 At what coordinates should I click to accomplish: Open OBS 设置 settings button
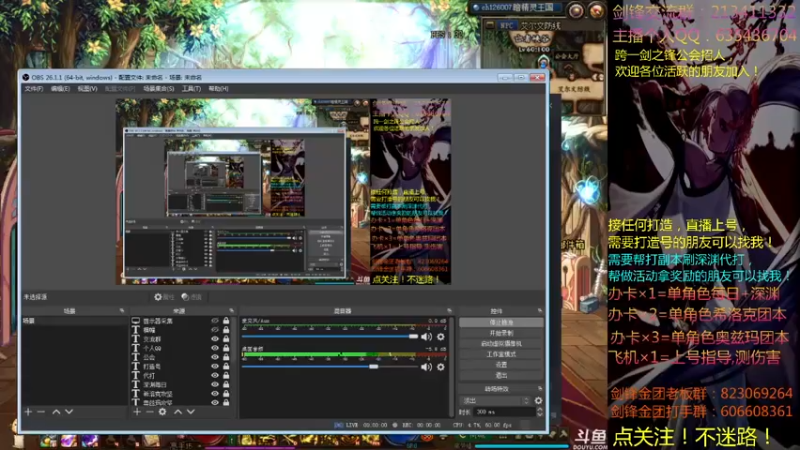(501, 365)
